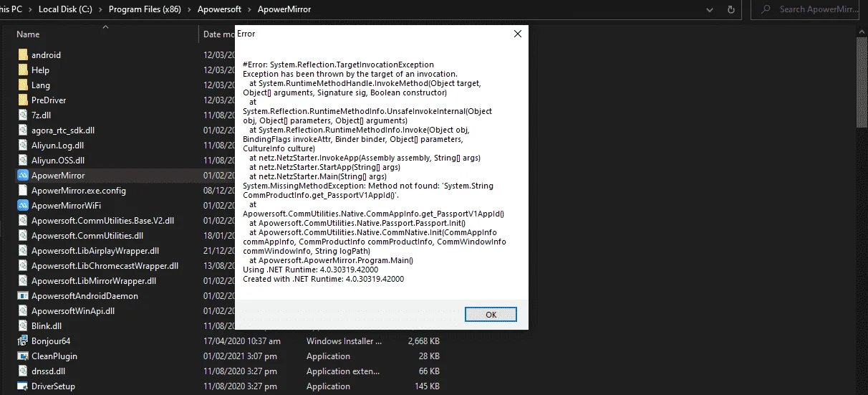The image size is (868, 395).
Task: Open the address bar history dropdown
Action: [709, 9]
